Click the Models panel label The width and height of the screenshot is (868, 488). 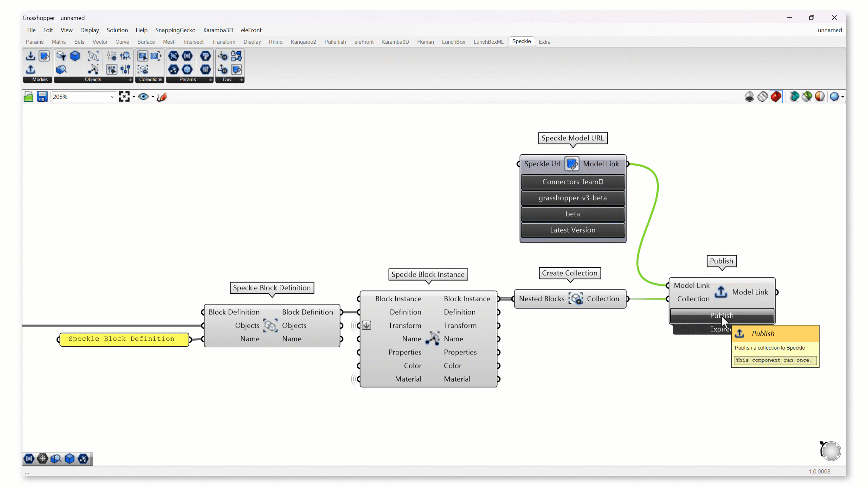(40, 80)
